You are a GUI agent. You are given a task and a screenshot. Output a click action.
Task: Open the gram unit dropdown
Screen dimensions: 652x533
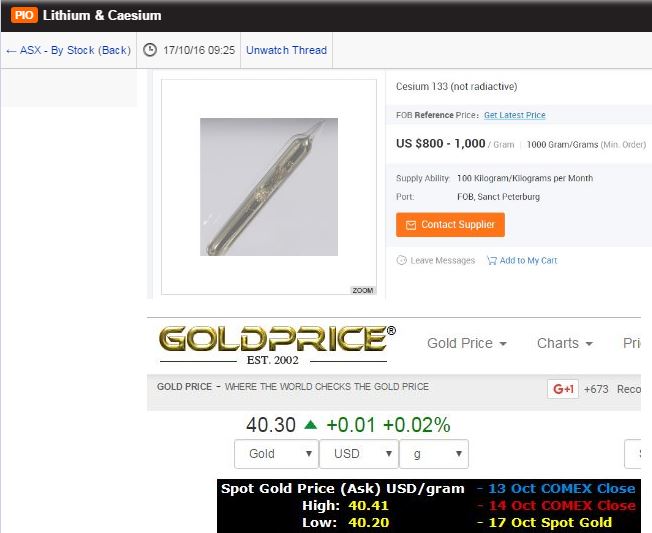click(434, 454)
